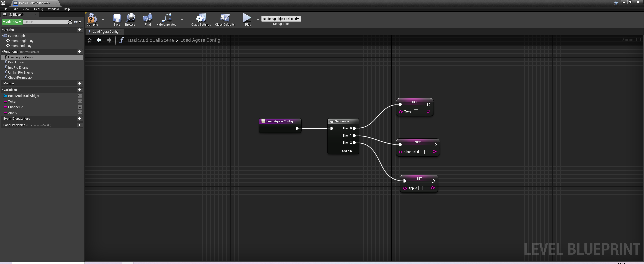Add new function with plus icon
The height and width of the screenshot is (264, 644).
[80, 51]
